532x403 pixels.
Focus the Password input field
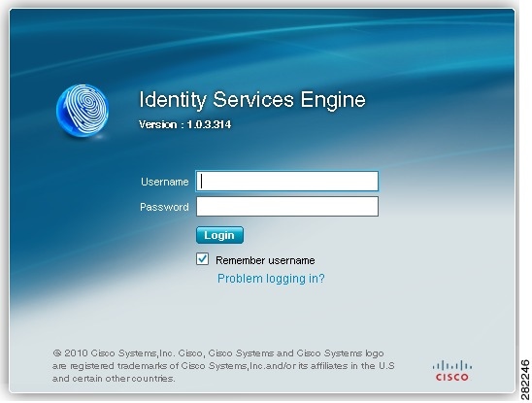287,207
